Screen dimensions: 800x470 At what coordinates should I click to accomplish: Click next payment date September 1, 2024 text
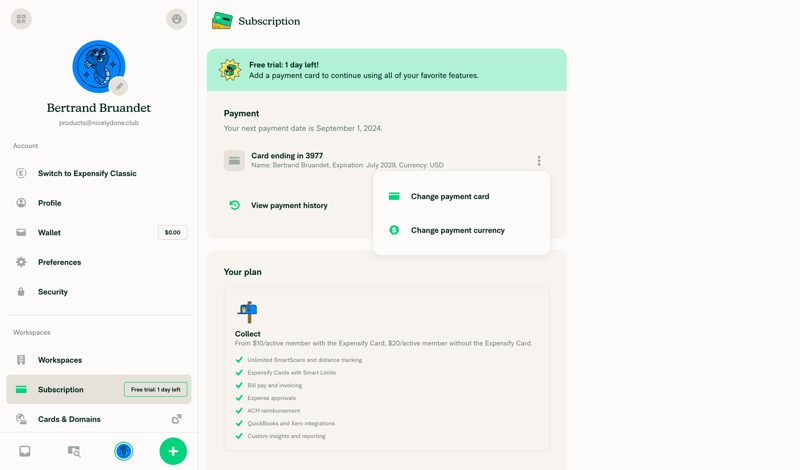coord(303,128)
